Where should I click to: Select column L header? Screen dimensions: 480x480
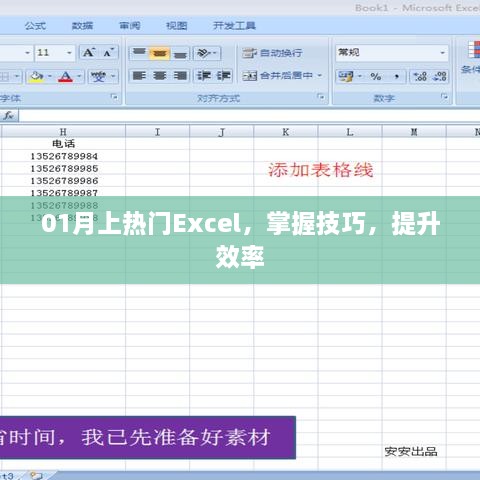click(x=350, y=132)
